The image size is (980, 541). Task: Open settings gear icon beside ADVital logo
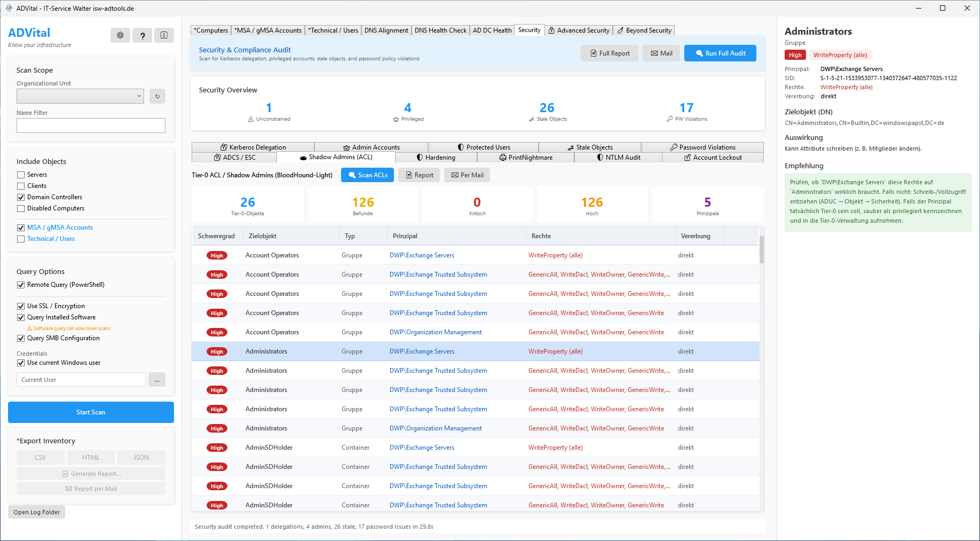[120, 35]
